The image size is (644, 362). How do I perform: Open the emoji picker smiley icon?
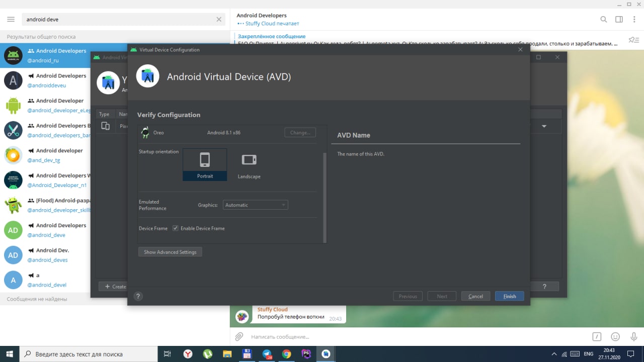[615, 336]
